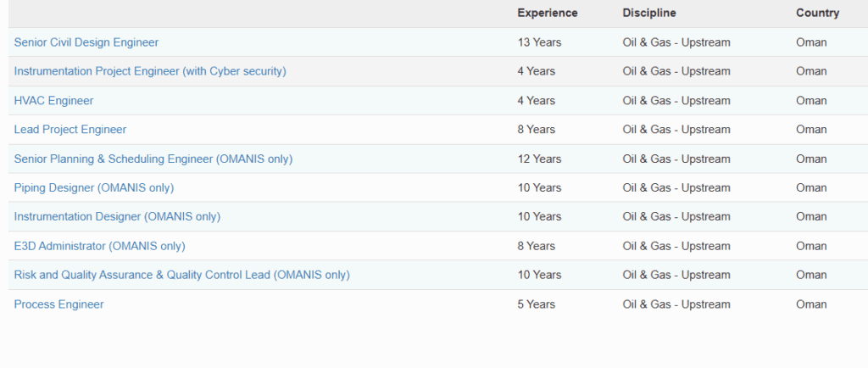The width and height of the screenshot is (868, 368).
Task: Select the E3D Administrator (OMANIS only) link
Action: pyautogui.click(x=99, y=246)
